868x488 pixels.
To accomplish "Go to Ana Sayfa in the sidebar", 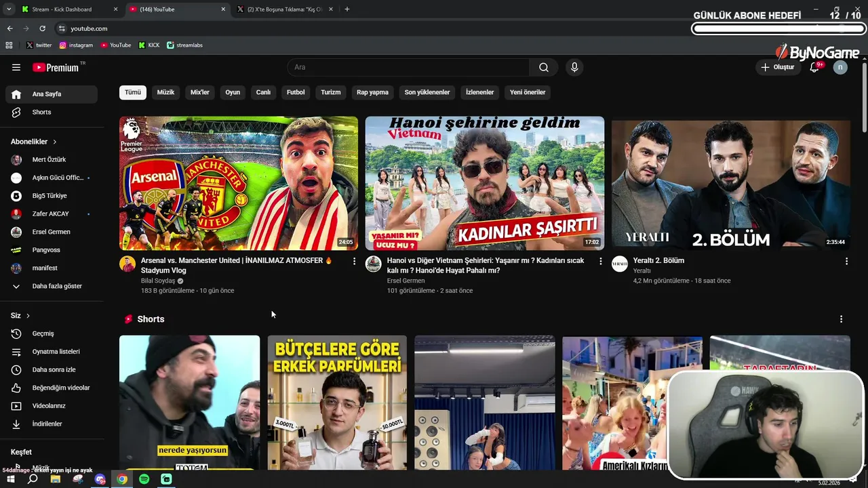I will pos(52,94).
